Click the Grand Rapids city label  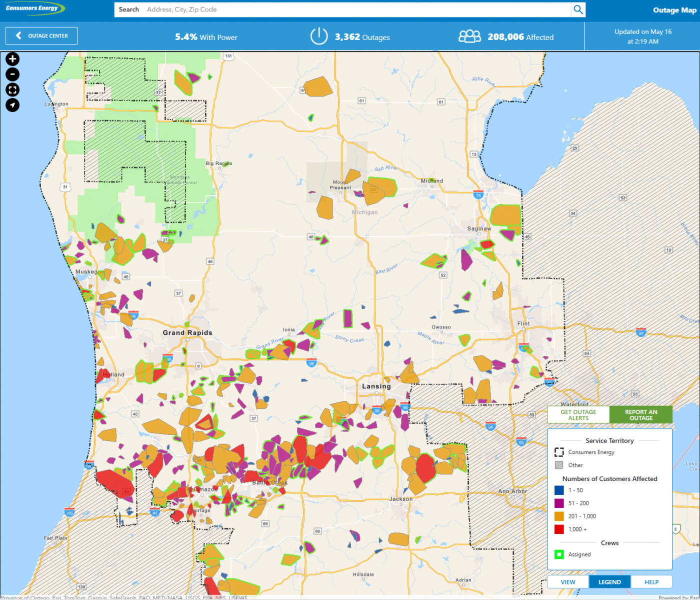[187, 332]
